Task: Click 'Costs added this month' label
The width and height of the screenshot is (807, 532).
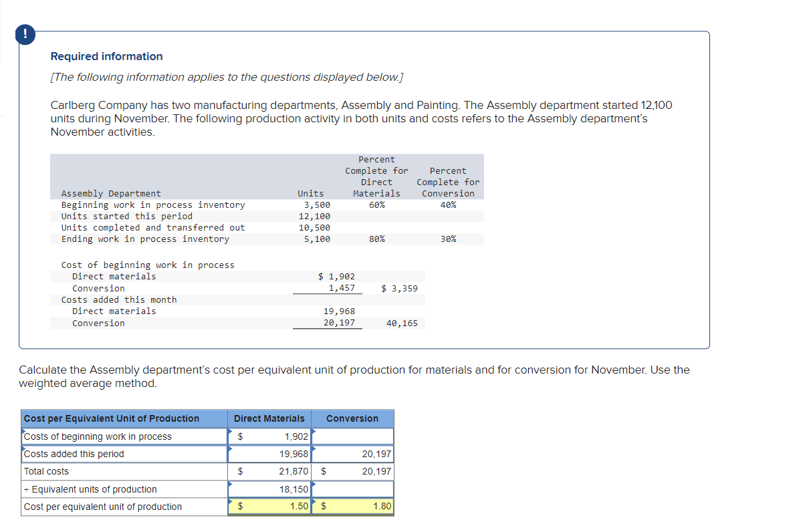Action: pos(119,299)
